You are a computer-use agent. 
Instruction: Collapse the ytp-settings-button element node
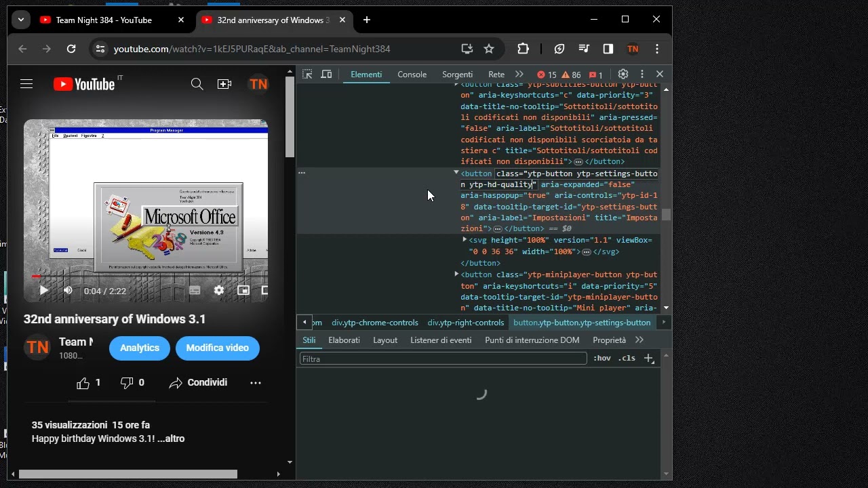(x=456, y=174)
